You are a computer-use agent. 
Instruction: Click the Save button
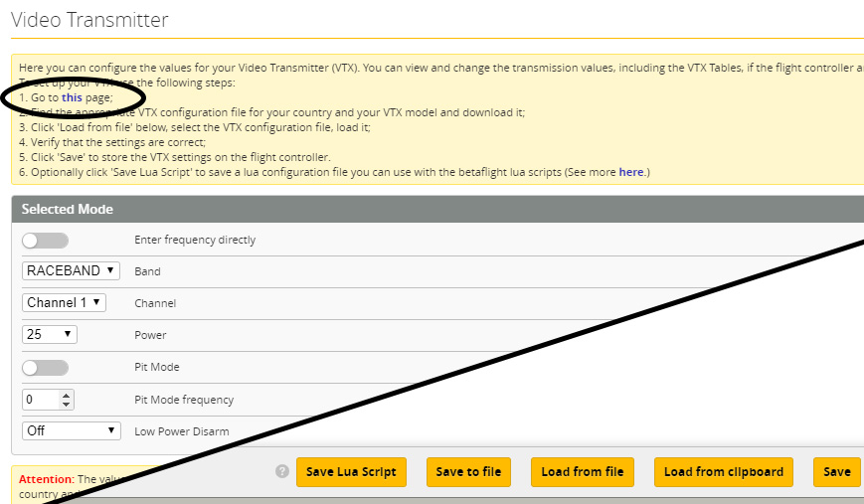pos(836,472)
